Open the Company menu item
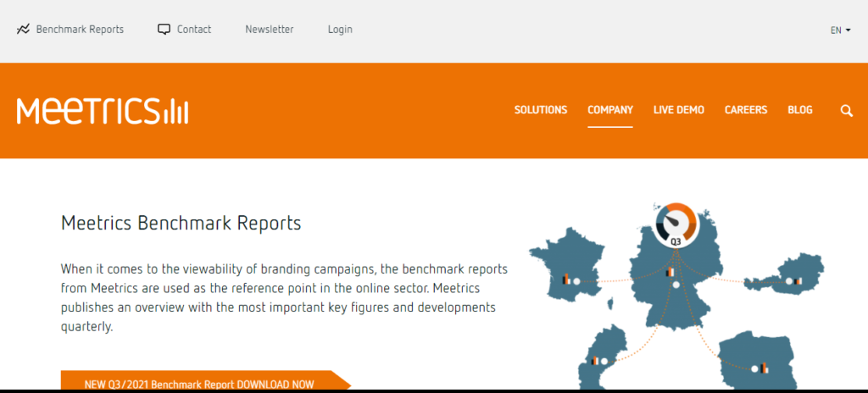The image size is (868, 393). [610, 110]
